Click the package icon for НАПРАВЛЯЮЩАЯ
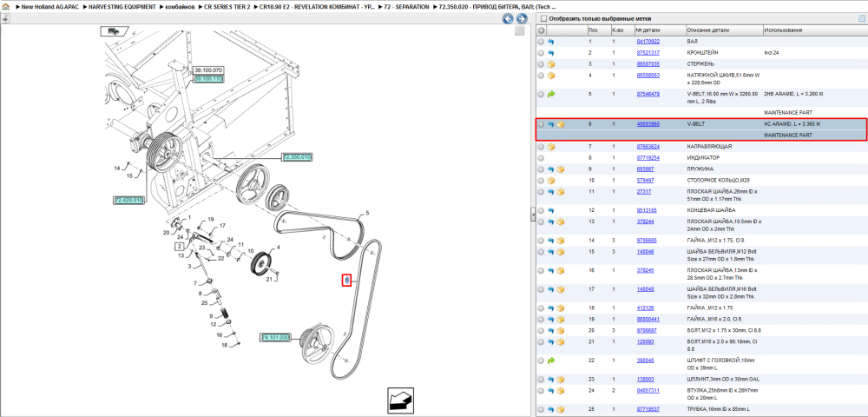Viewport: 868px width, 417px height. click(551, 147)
